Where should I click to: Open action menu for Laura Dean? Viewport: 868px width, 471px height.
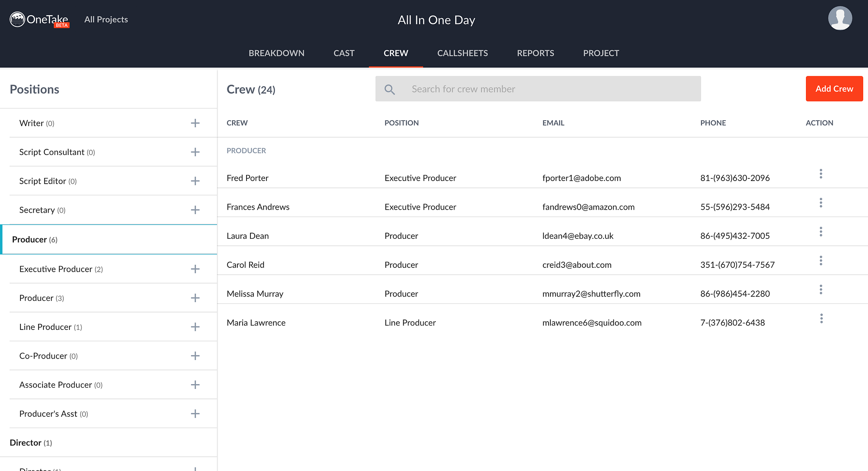[x=821, y=231]
